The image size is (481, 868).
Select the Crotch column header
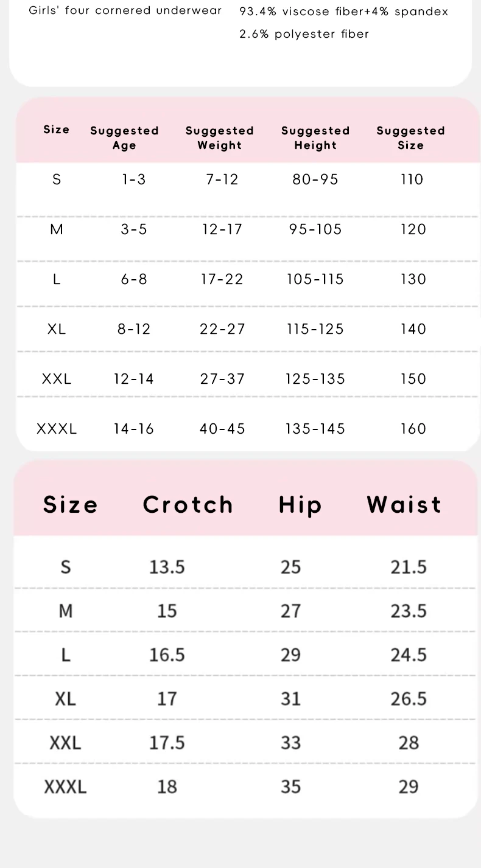click(188, 505)
